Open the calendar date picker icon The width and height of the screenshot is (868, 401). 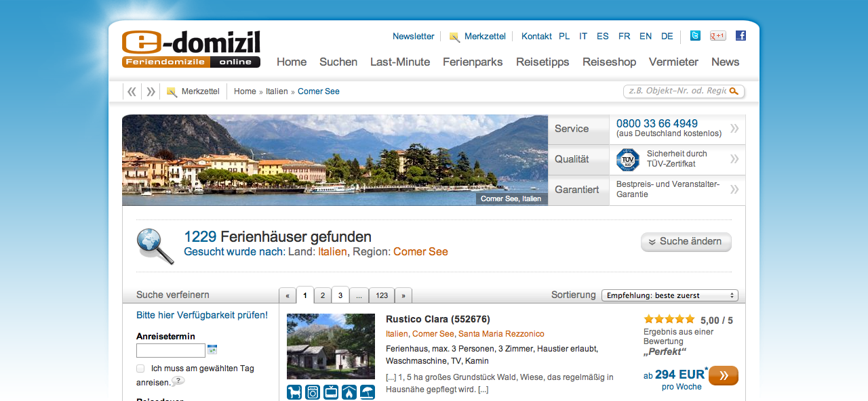[x=212, y=350]
